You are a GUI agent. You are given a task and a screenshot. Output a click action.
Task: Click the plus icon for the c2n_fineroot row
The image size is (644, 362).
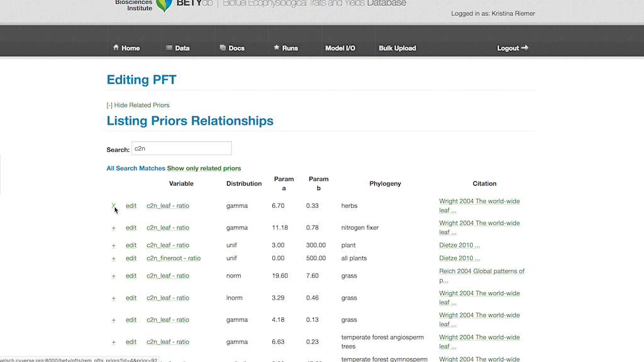114,258
